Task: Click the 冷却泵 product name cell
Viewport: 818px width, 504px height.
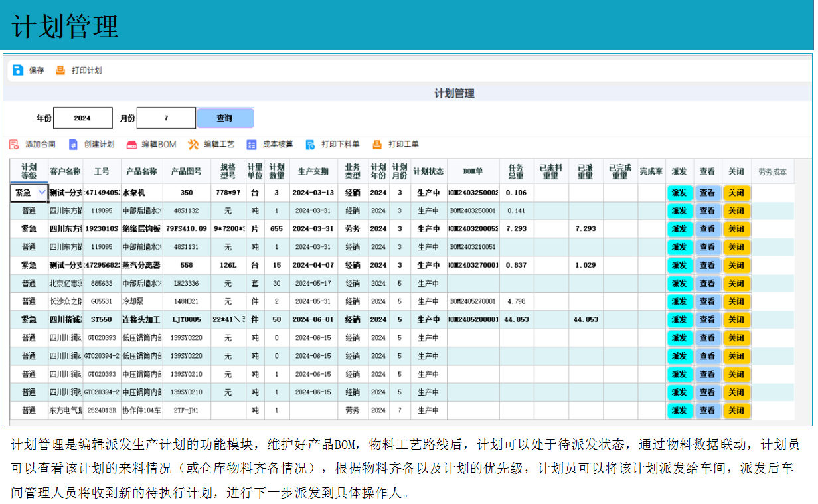Action: [x=141, y=301]
